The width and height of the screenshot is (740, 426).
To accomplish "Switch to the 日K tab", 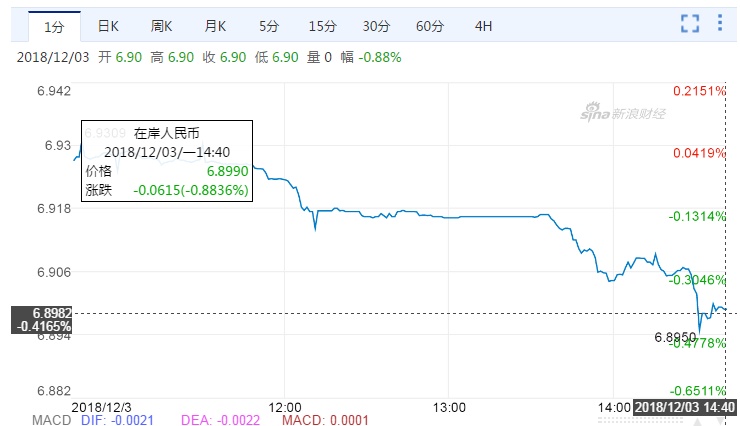I will click(x=109, y=23).
